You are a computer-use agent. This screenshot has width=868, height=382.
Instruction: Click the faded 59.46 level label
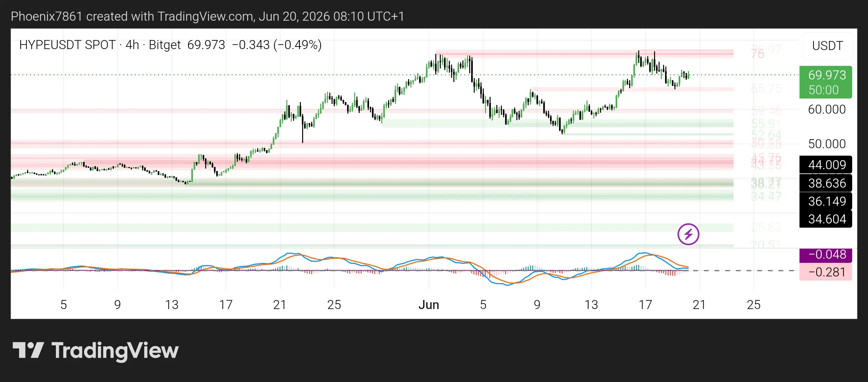pos(766,110)
